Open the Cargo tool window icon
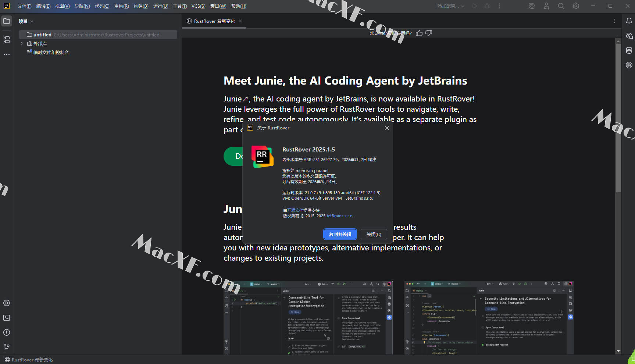The image size is (635, 364). (x=629, y=65)
